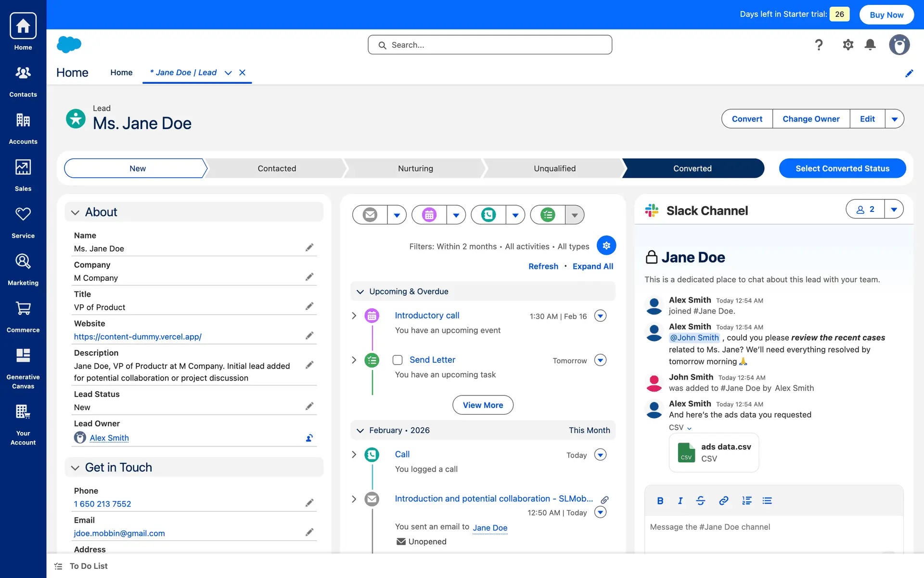Click the bold formatting icon in Slack editor

(660, 501)
